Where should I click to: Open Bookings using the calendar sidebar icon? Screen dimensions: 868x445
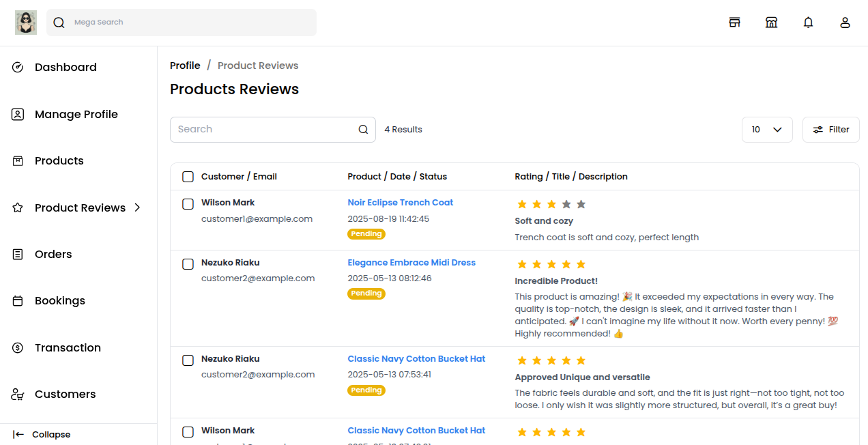point(17,300)
